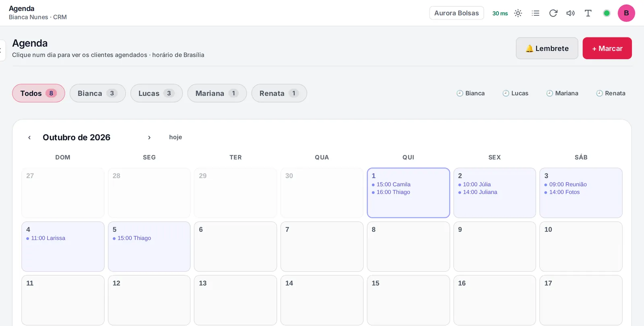The width and height of the screenshot is (644, 326).
Task: Click the 30 ms latency indicator
Action: [x=500, y=13]
